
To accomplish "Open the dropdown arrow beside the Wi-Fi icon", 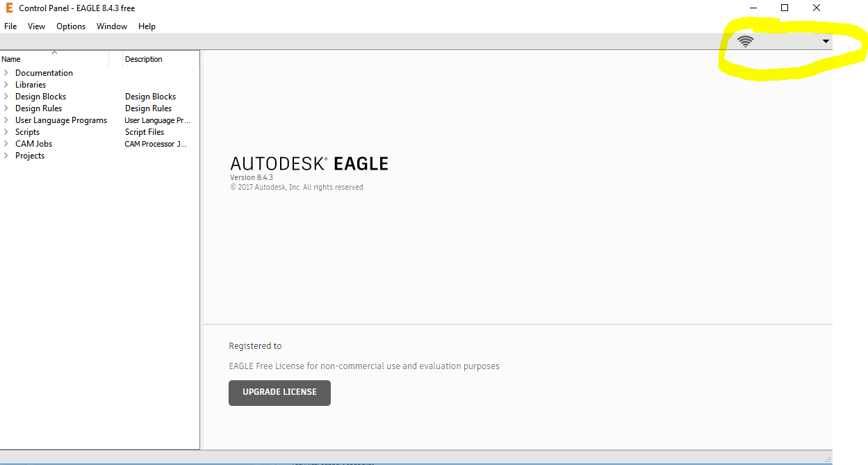I will coord(826,41).
